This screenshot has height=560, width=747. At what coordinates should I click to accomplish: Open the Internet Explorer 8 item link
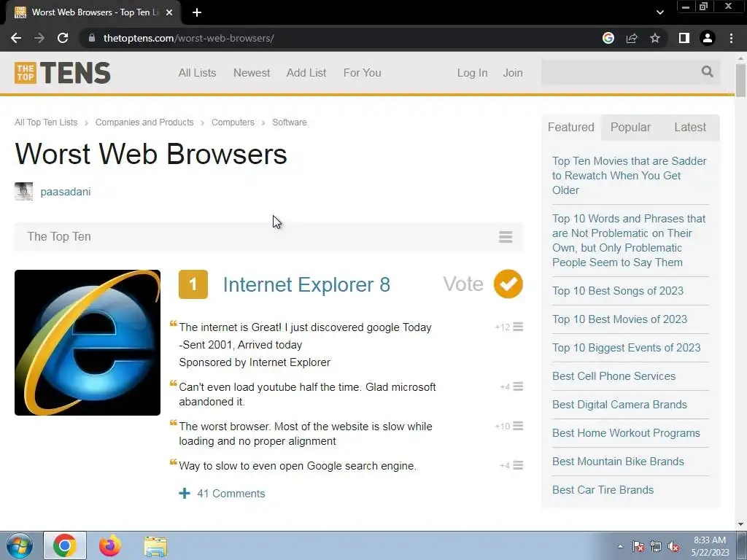click(306, 285)
